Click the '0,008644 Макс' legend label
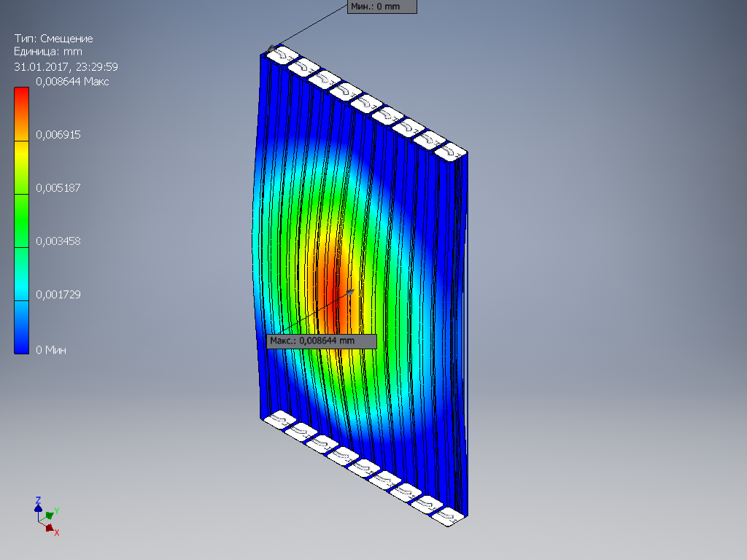The image size is (747, 560). (x=72, y=82)
